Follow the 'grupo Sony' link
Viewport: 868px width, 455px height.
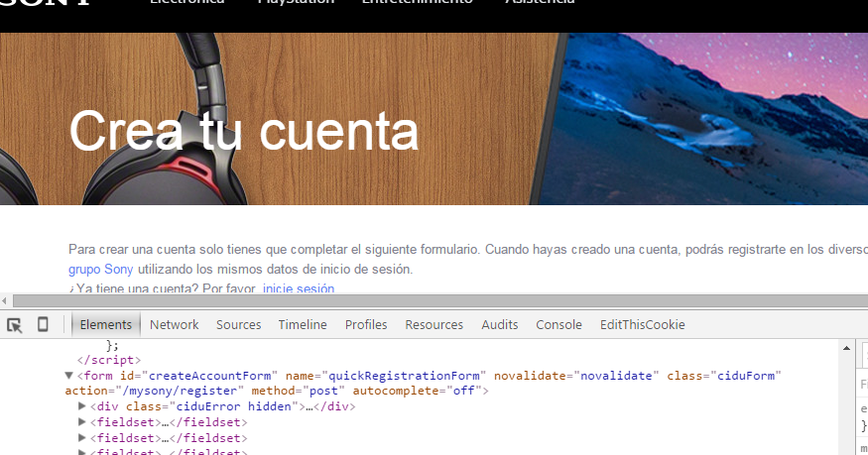[x=101, y=270]
